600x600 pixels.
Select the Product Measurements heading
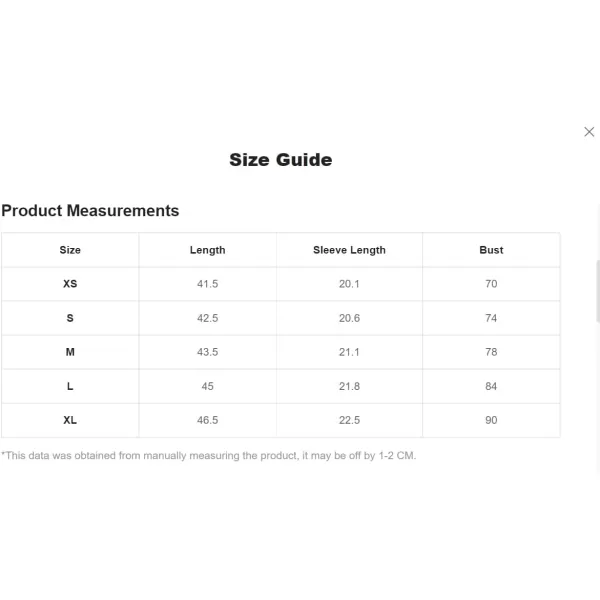[90, 210]
